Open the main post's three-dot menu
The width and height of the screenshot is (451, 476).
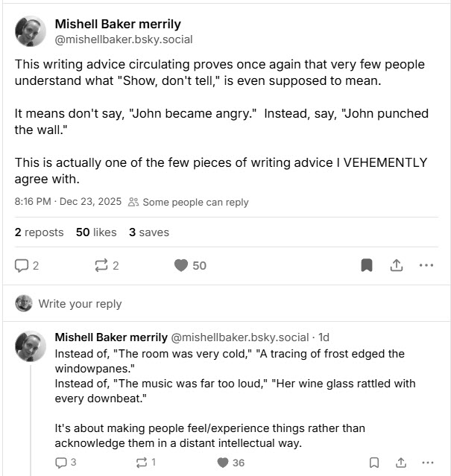coord(426,265)
